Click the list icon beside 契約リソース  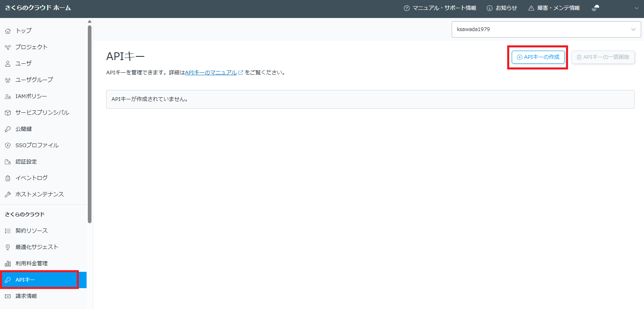tap(8, 231)
